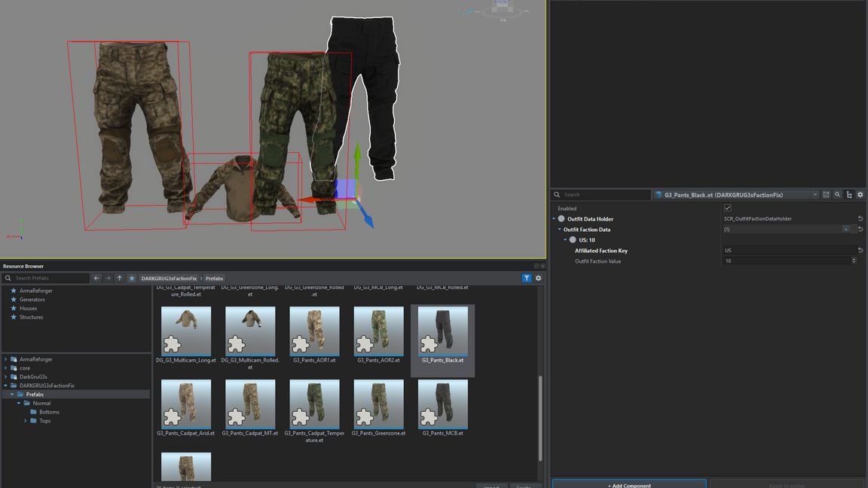This screenshot has width=868, height=488.
Task: Expand the Tops folder in tree
Action: (26, 420)
